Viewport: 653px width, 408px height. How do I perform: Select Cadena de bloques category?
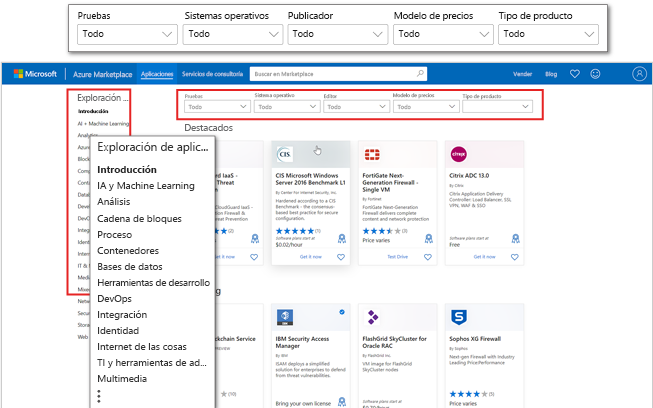pyautogui.click(x=140, y=219)
